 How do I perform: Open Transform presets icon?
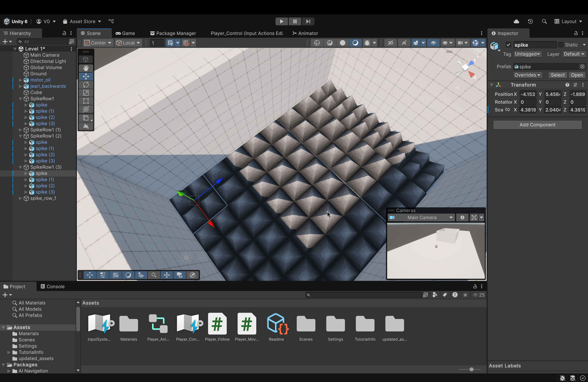pos(575,85)
